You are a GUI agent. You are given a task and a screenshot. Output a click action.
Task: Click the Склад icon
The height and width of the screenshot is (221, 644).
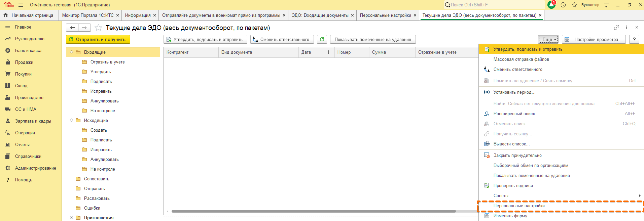point(8,86)
